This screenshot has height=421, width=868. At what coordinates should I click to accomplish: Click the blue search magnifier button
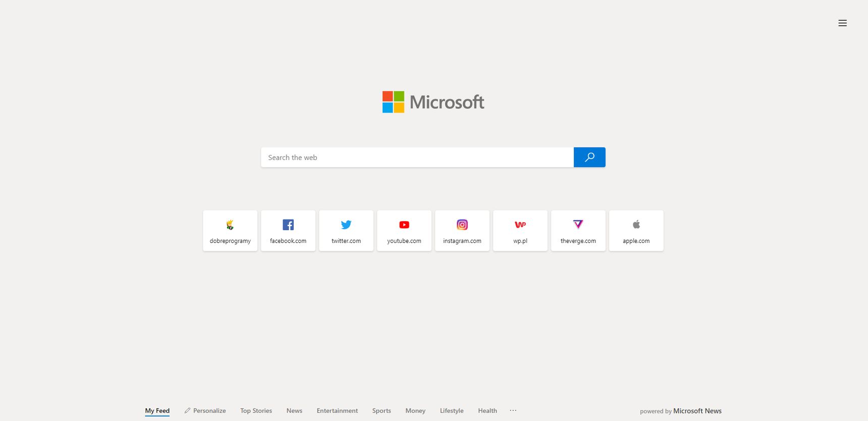[589, 157]
